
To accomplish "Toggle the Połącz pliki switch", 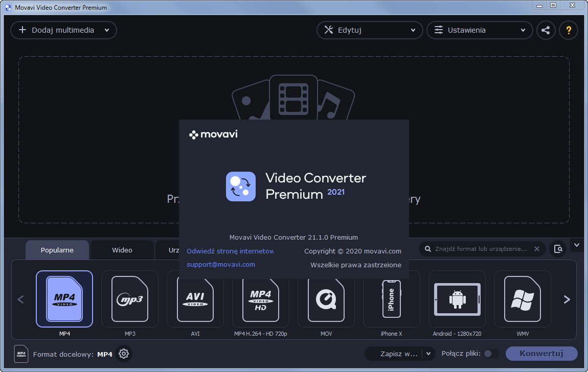I will [491, 353].
